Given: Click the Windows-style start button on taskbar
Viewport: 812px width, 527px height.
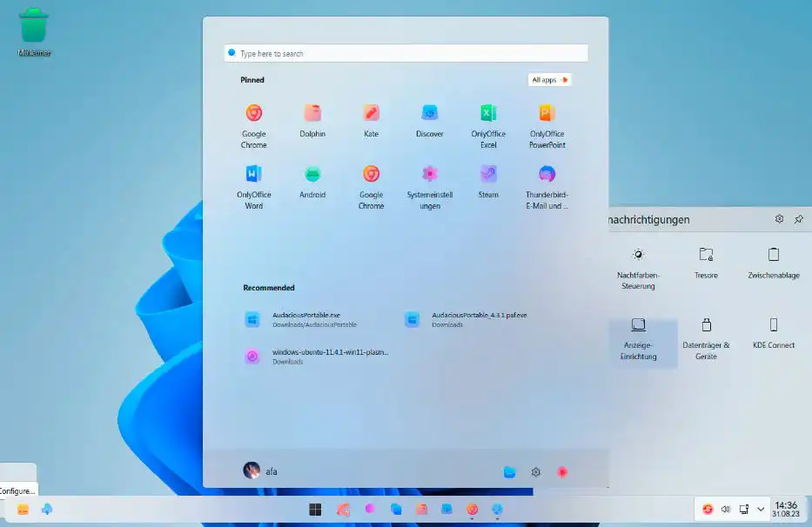Looking at the screenshot, I should pos(315,510).
